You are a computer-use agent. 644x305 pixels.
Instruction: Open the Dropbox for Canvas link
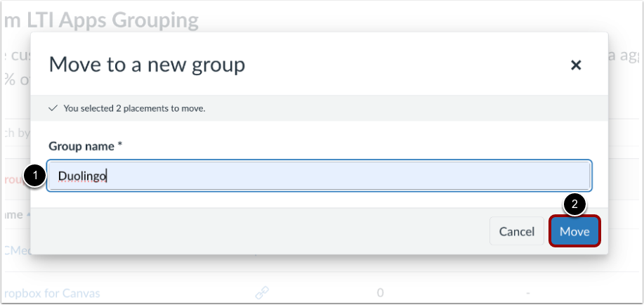(x=51, y=293)
